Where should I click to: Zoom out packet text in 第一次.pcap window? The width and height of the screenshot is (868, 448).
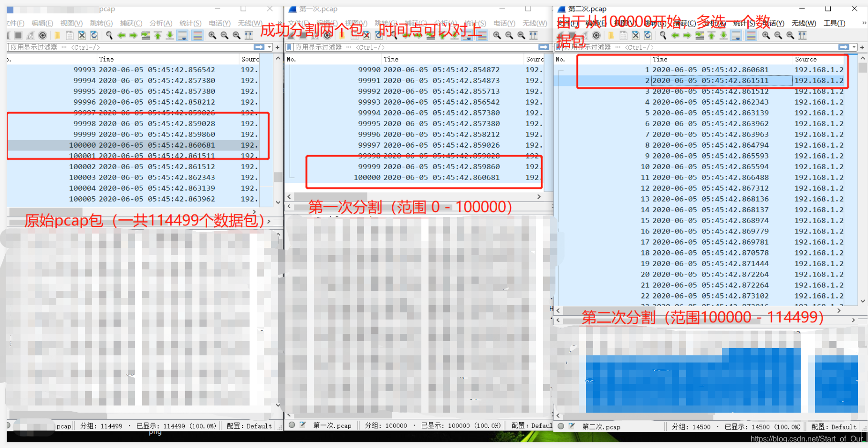(509, 35)
